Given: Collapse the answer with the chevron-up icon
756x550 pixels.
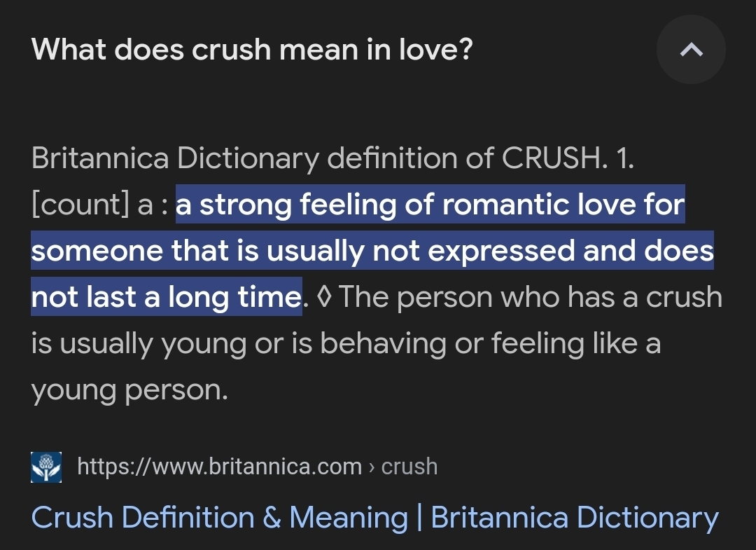Looking at the screenshot, I should [691, 50].
